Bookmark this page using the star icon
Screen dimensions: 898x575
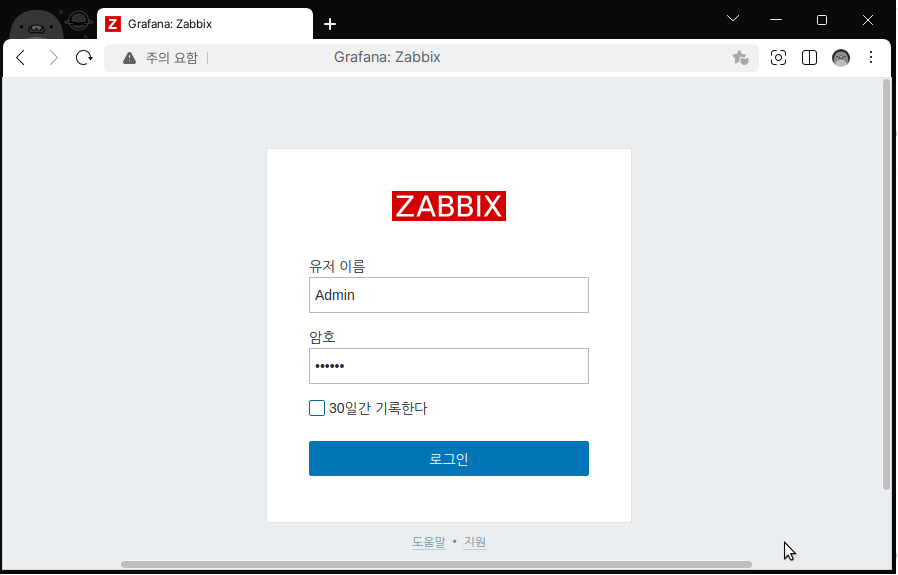740,57
